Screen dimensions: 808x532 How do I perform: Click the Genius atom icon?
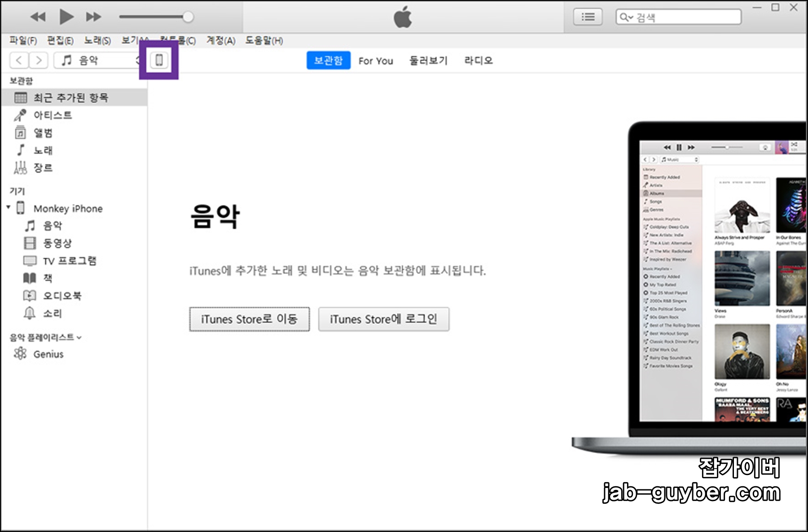coord(20,353)
